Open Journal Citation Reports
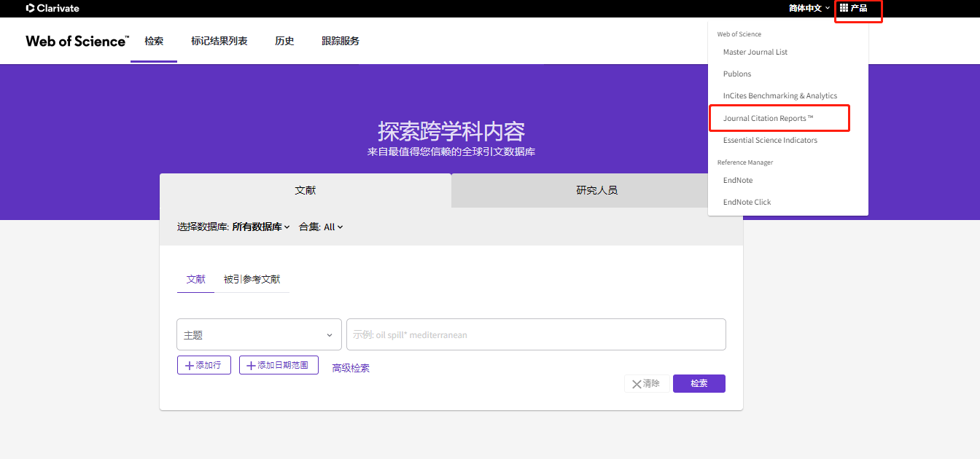The image size is (980, 459). pyautogui.click(x=768, y=118)
